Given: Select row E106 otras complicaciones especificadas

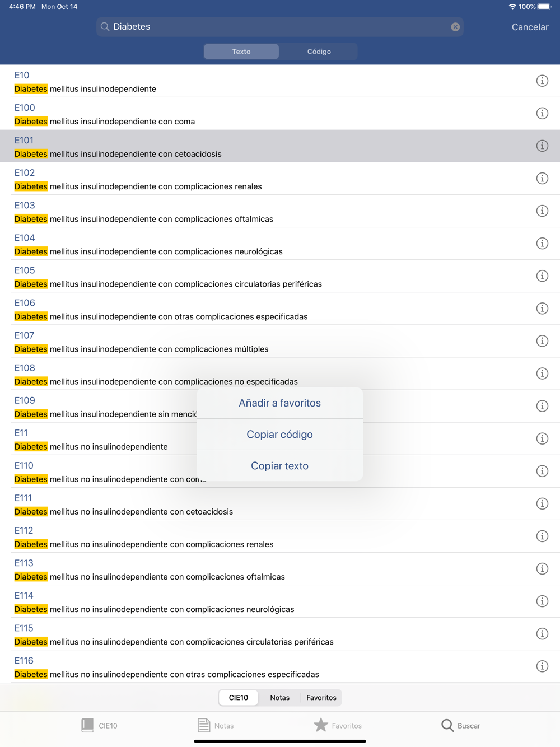Looking at the screenshot, I should point(280,309).
